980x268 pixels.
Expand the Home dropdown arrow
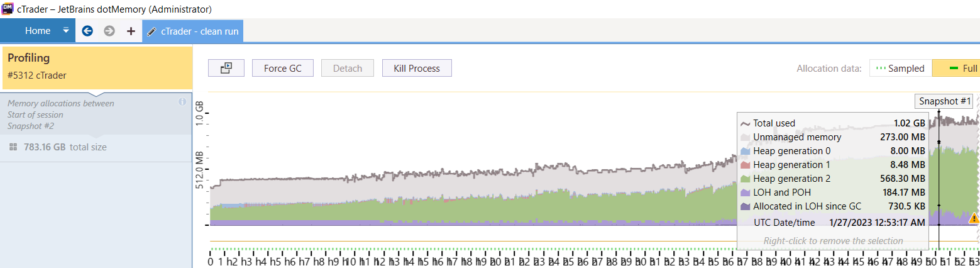pyautogui.click(x=66, y=31)
